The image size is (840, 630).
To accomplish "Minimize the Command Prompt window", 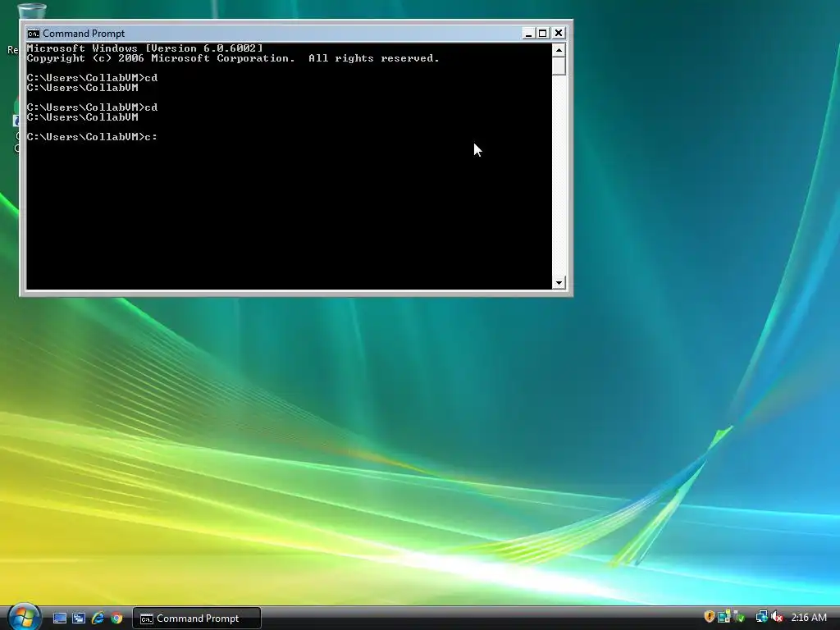I will [x=527, y=33].
